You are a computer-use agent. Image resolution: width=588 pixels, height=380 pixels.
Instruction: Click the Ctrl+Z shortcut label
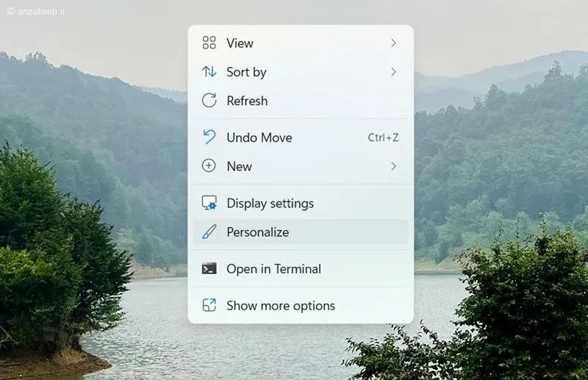pos(383,137)
